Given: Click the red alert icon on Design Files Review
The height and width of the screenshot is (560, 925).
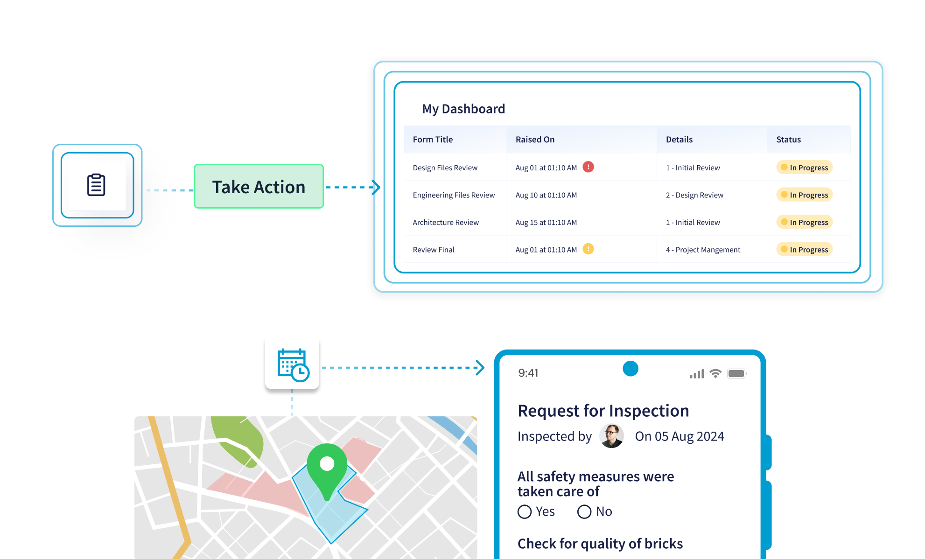Looking at the screenshot, I should click(x=588, y=167).
